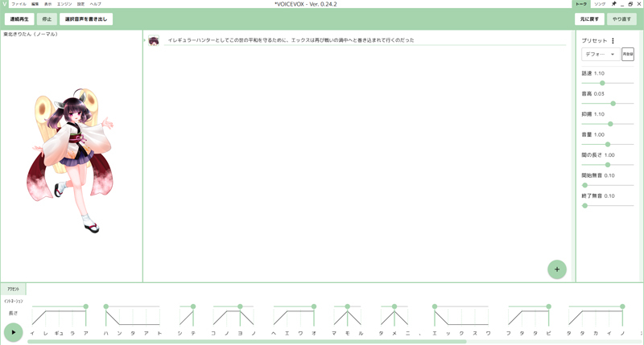Screen dimensions: 644x345
Task: Click the mora ギュ in first phrase
Action: [59, 334]
